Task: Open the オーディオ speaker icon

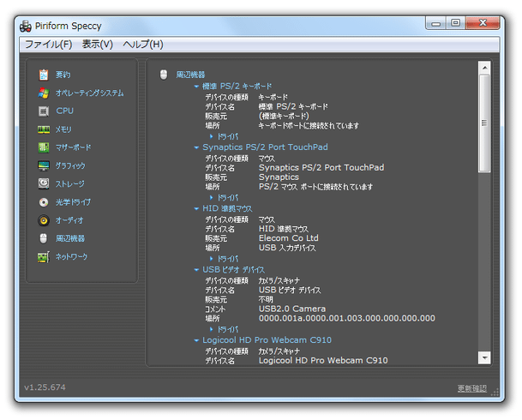Action: [x=44, y=220]
